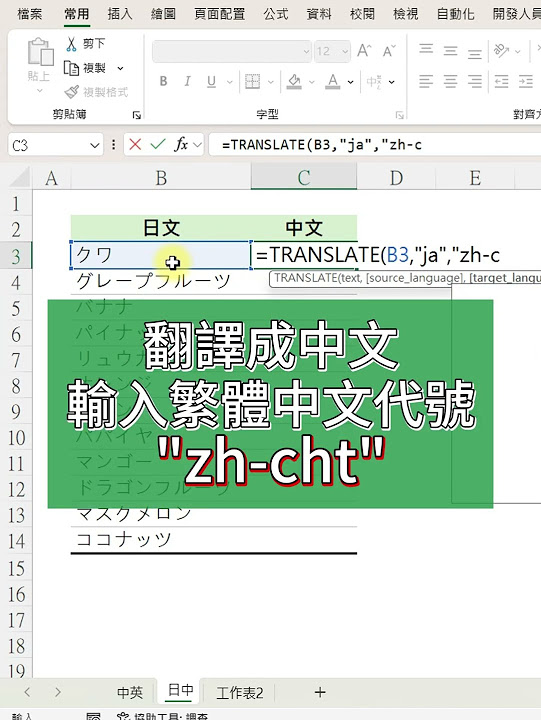Image resolution: width=541 pixels, height=720 pixels.
Task: Click cell containing グレープフルーツ
Action: pos(161,281)
